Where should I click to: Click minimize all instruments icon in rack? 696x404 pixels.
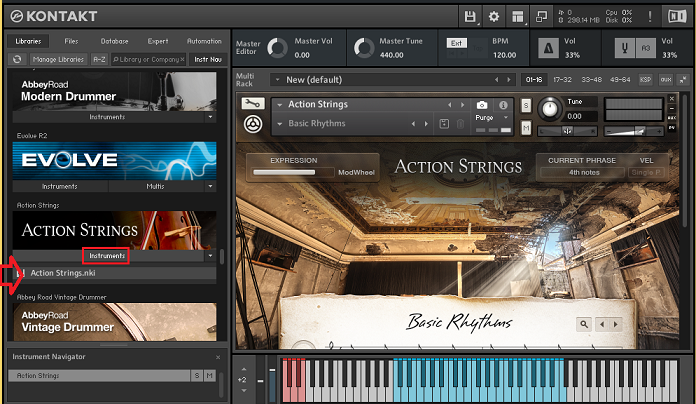(683, 80)
